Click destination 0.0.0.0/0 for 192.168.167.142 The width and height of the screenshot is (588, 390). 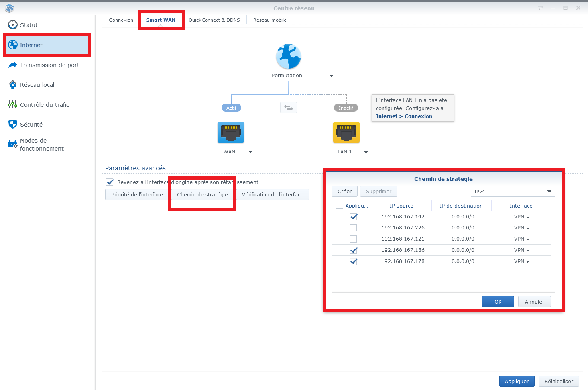point(463,217)
